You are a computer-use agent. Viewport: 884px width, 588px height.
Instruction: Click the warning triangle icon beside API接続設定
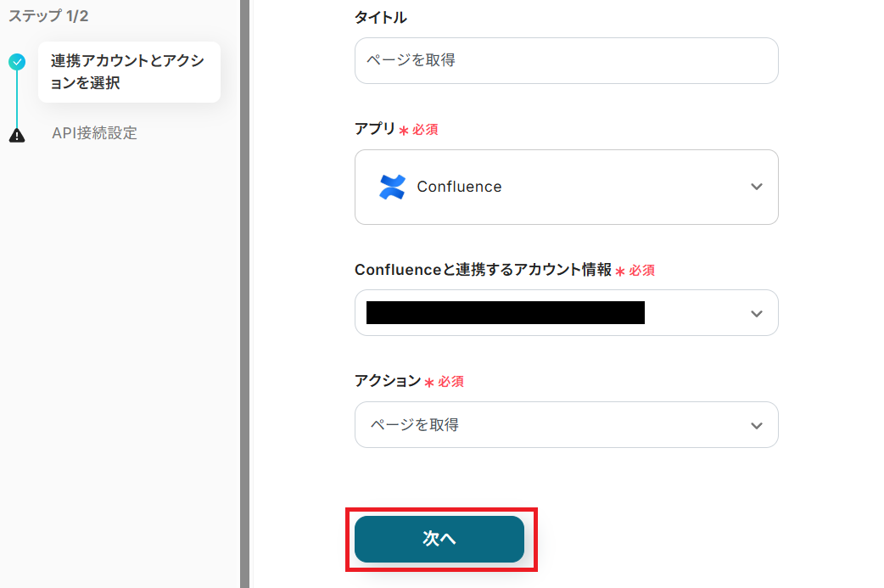[x=17, y=134]
